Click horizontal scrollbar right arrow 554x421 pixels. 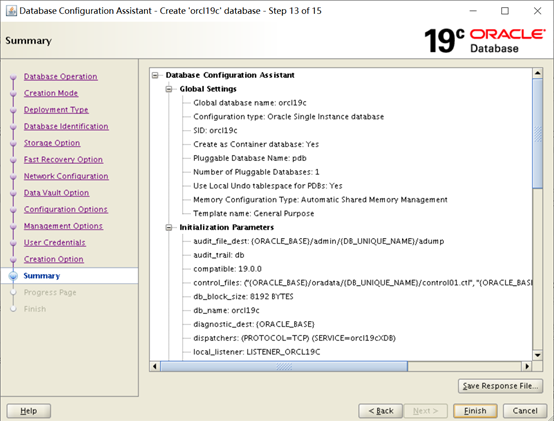point(527,366)
